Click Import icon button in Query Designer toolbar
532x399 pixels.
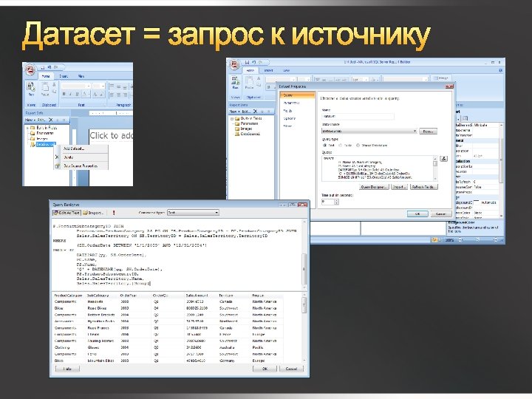[92, 212]
